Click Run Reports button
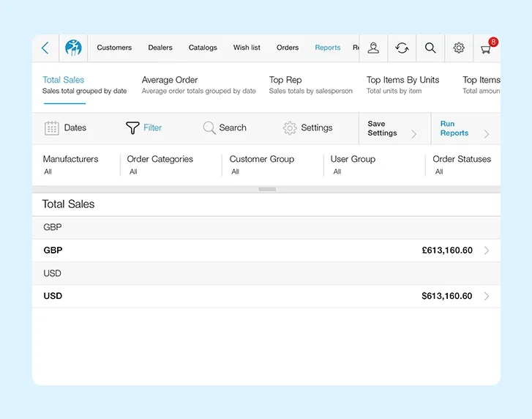Viewport: 532px width, 419px height. [466, 128]
